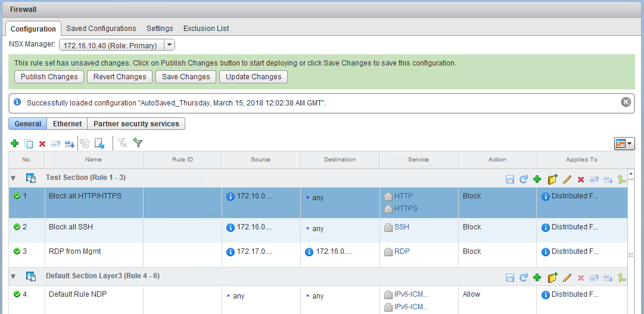
Task: Toggle the enabled status of rule 4
Action: [17, 294]
